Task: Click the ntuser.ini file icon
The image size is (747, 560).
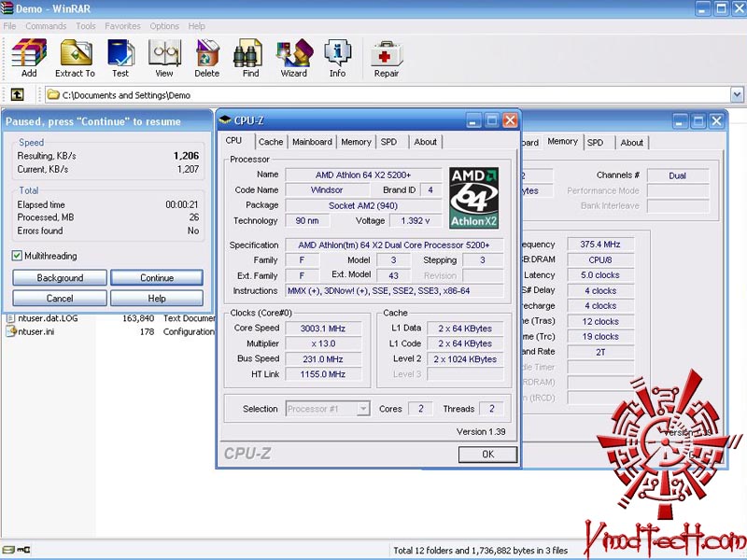Action: (10, 331)
